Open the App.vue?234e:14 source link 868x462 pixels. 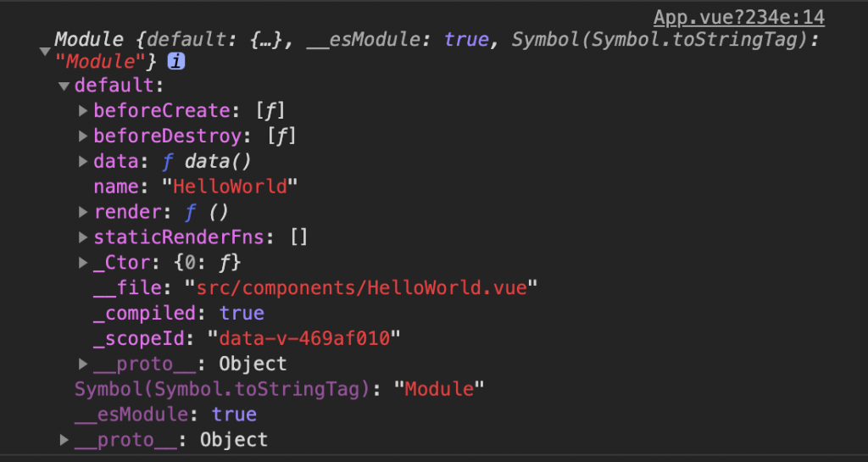coord(739,18)
